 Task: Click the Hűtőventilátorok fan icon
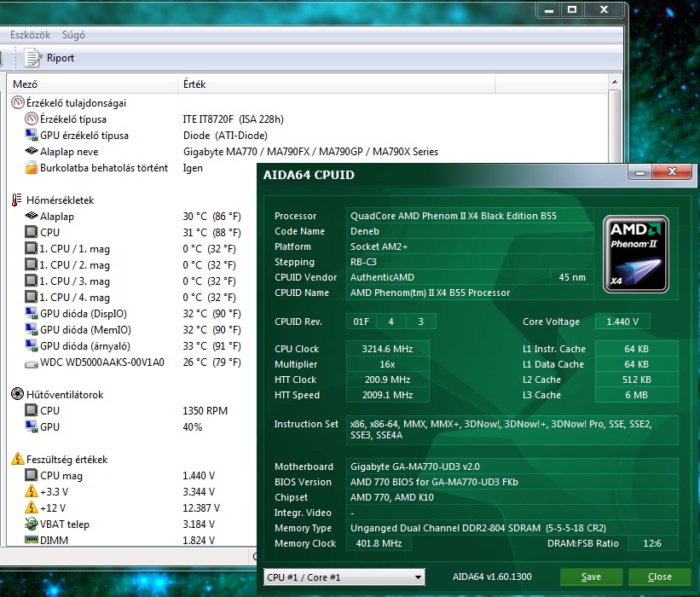click(17, 394)
